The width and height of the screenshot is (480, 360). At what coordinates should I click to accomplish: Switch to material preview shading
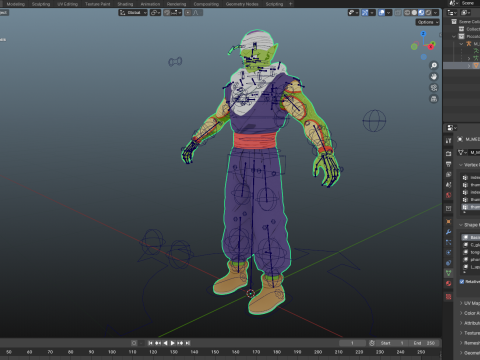coord(421,13)
